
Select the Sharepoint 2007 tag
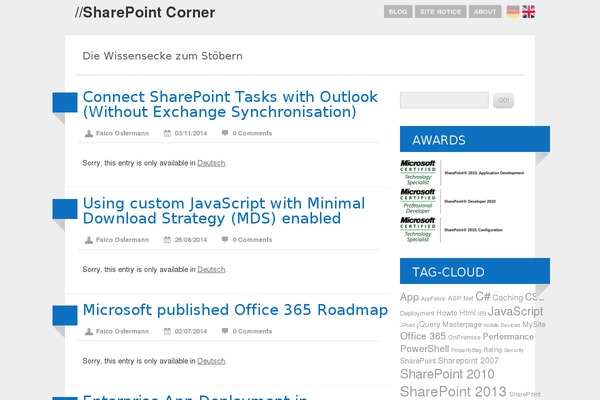point(468,361)
